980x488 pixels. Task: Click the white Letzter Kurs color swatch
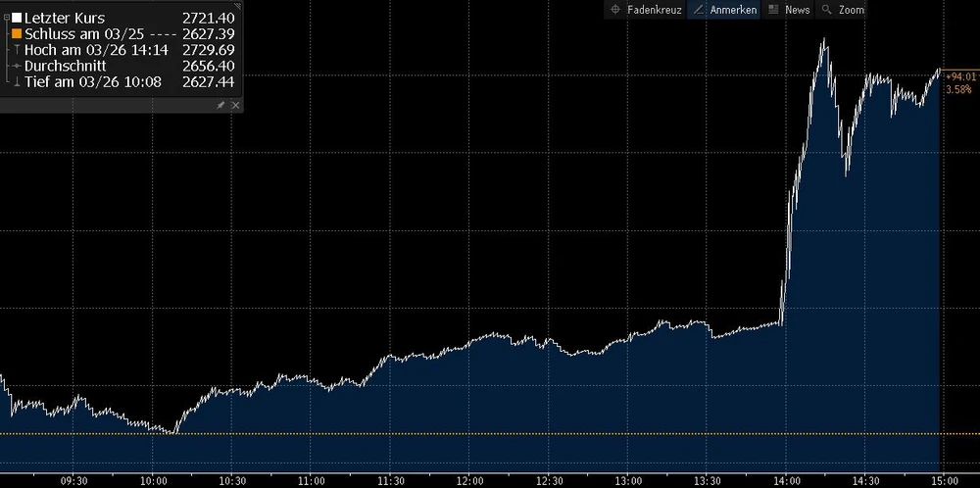coord(17,19)
